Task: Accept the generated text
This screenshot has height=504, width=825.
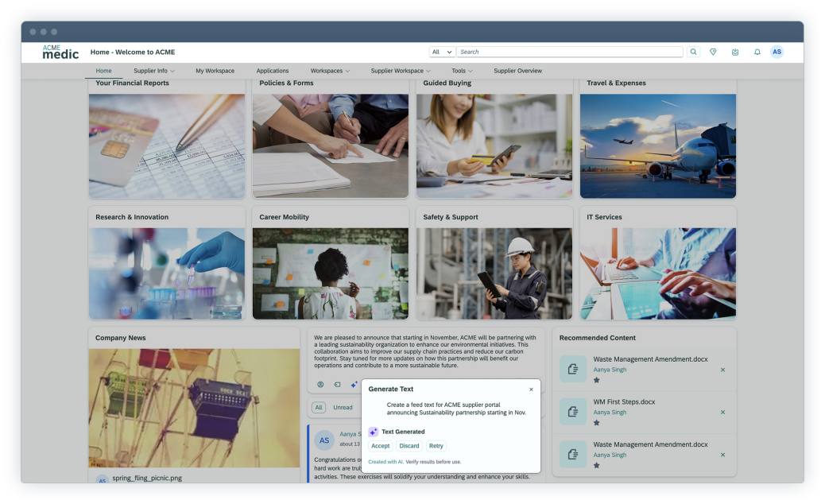Action: 381,446
